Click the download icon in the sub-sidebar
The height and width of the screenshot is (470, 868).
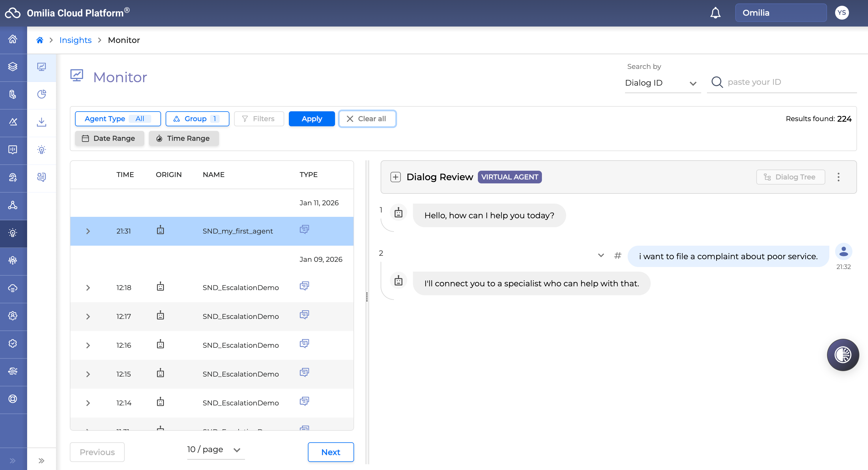click(x=42, y=122)
